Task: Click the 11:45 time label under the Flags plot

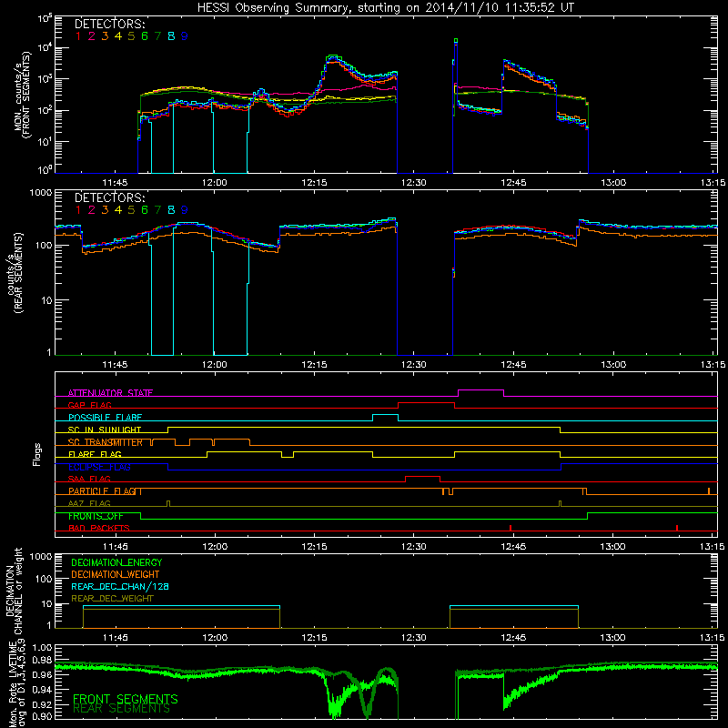Action: 115,547
